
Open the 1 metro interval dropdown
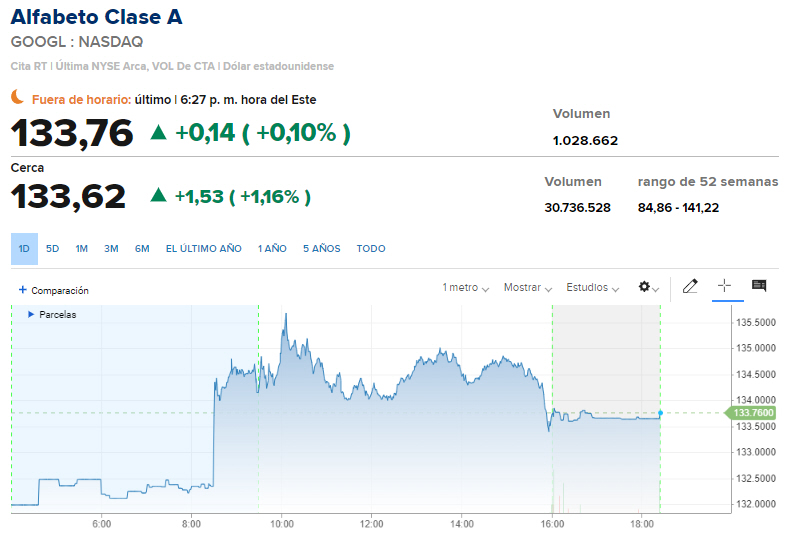tap(465, 288)
